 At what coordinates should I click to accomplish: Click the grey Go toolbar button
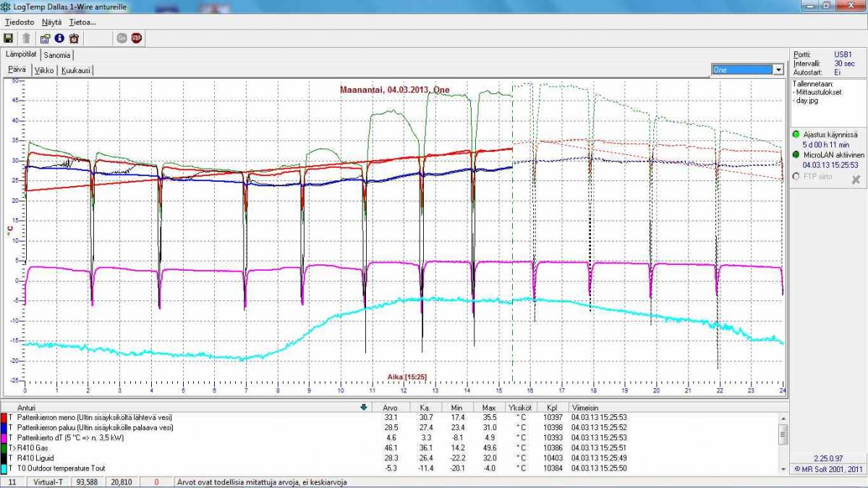pos(122,38)
